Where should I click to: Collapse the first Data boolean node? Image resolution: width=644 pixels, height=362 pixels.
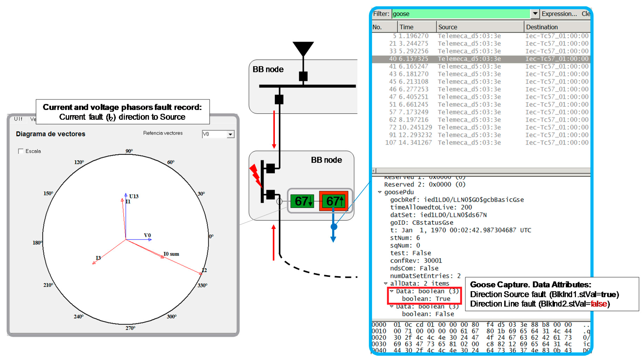392,291
